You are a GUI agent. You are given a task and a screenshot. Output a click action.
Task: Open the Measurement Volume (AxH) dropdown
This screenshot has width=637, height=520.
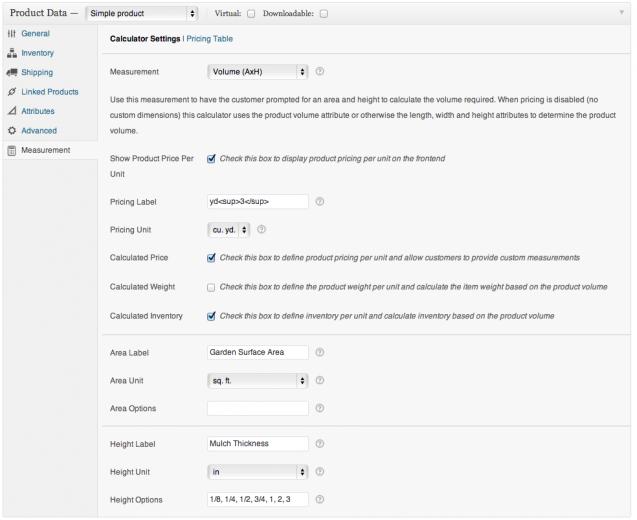[258, 72]
